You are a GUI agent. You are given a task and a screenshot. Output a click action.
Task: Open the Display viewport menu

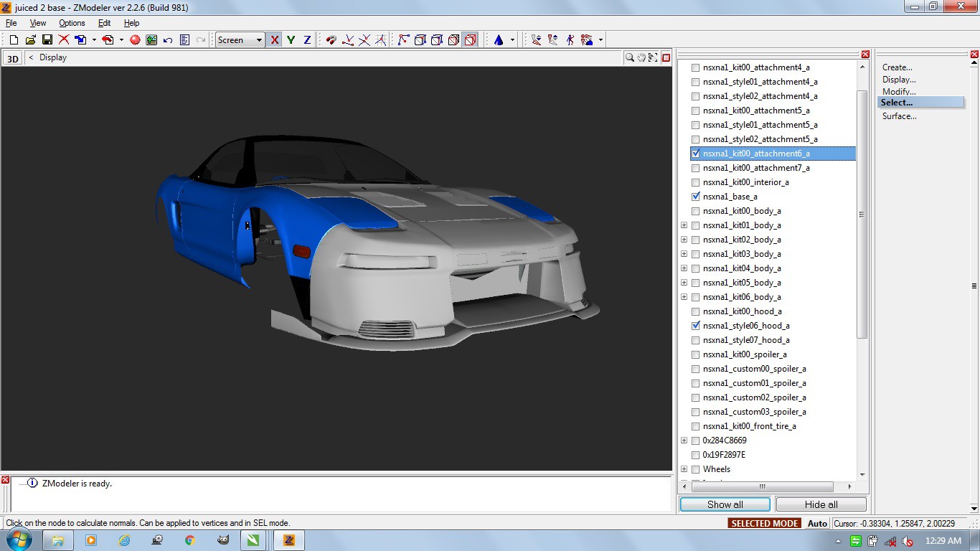coord(52,57)
